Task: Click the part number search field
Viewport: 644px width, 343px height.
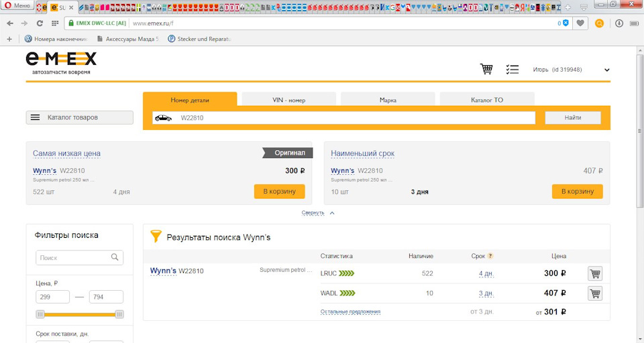Action: pos(343,118)
